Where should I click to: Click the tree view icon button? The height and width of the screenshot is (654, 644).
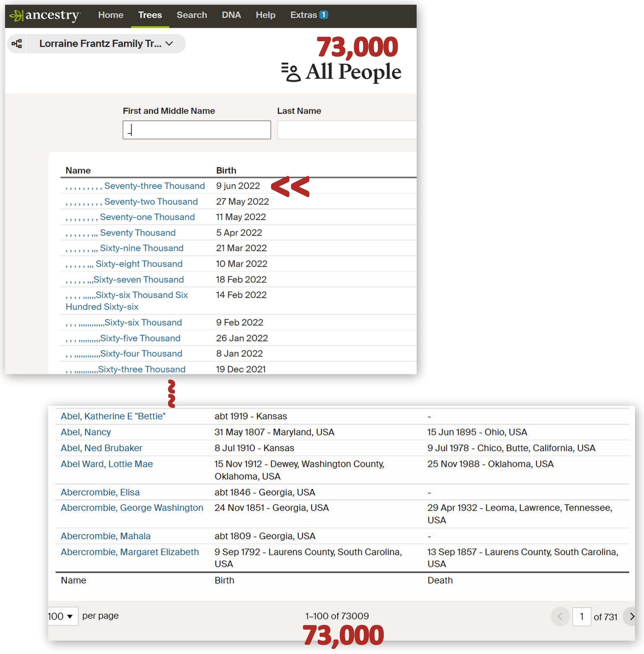point(17,44)
